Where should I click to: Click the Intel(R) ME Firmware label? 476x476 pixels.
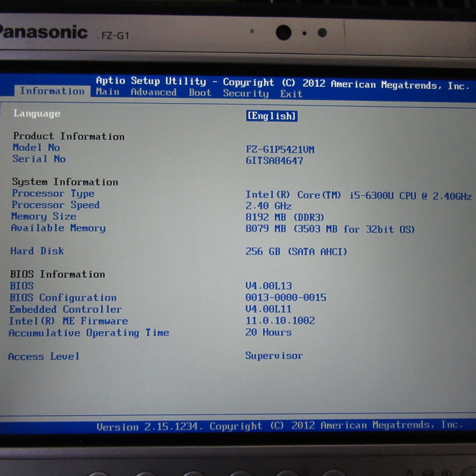click(68, 321)
